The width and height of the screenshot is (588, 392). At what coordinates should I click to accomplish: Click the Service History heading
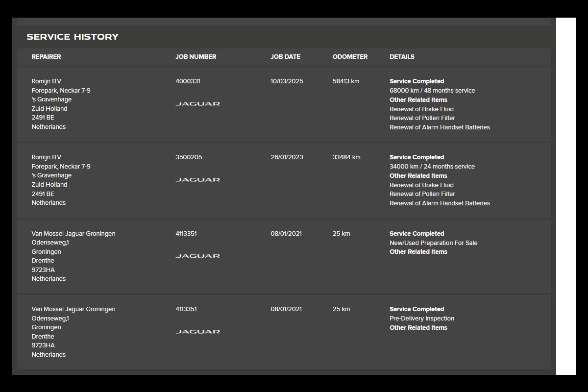[73, 37]
